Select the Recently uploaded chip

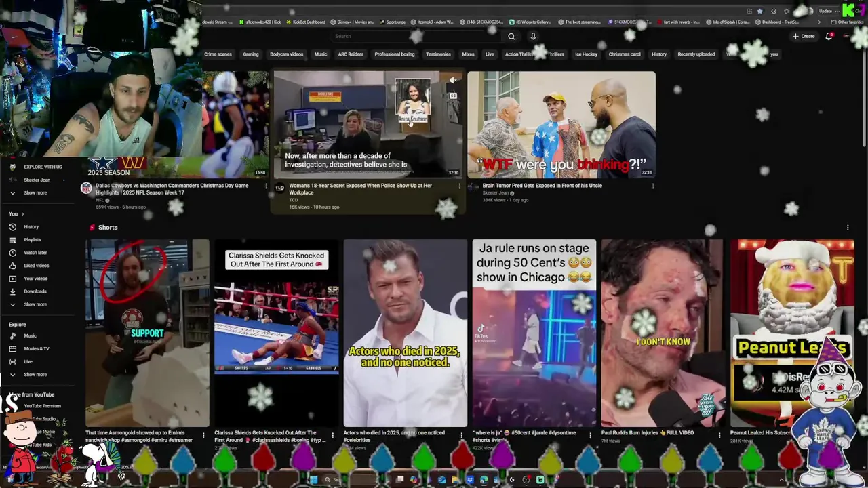coord(696,54)
